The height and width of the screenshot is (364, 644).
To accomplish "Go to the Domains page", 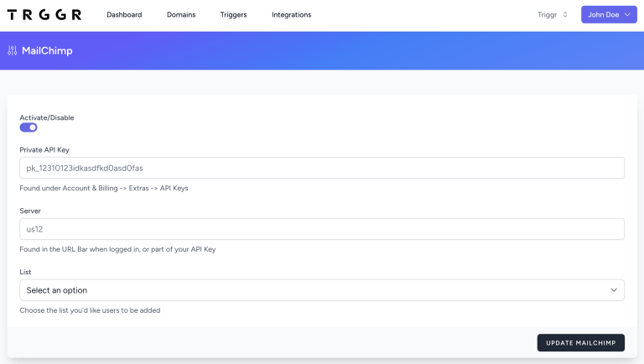I will [181, 15].
